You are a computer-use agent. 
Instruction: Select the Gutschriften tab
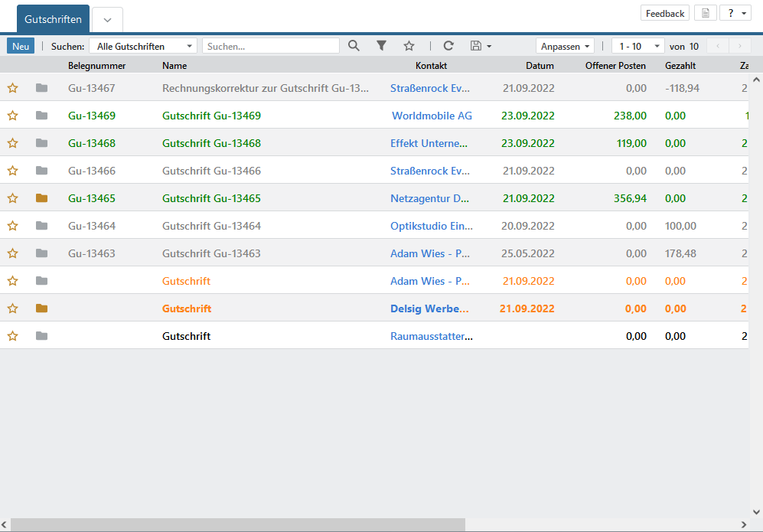pos(53,18)
